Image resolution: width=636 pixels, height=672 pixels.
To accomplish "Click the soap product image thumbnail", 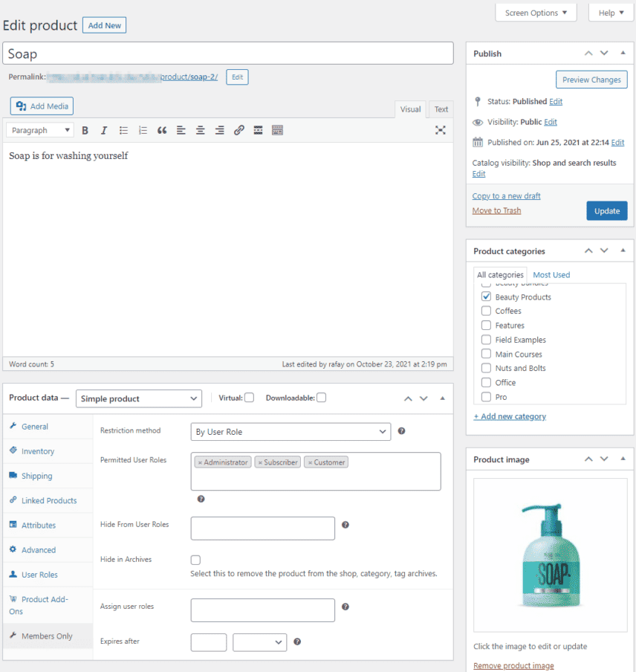I will (550, 555).
